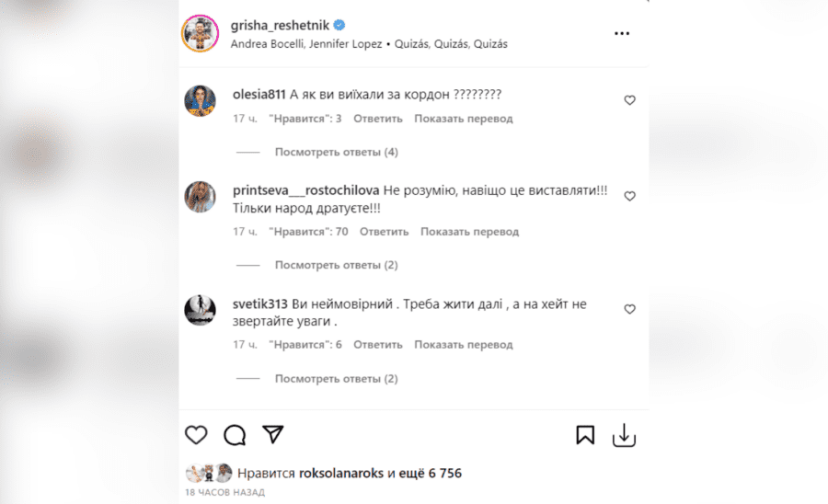This screenshot has height=504, width=828.
Task: Show translation of svetik313's comment
Action: (x=464, y=345)
